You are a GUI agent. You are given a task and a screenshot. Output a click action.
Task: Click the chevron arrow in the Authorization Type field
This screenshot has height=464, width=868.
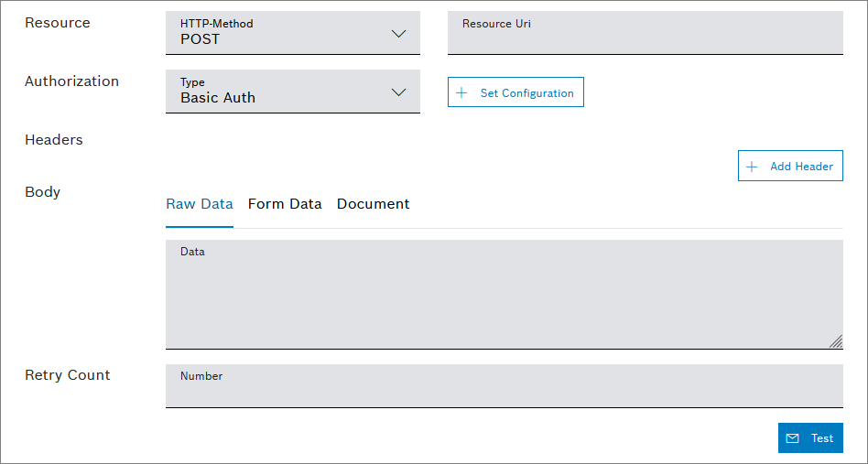click(398, 92)
